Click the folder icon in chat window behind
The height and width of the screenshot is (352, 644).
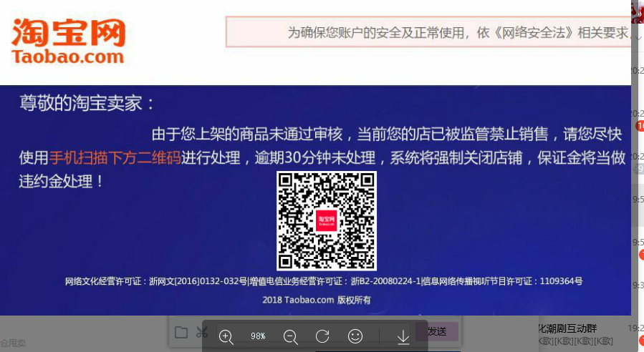point(181,332)
